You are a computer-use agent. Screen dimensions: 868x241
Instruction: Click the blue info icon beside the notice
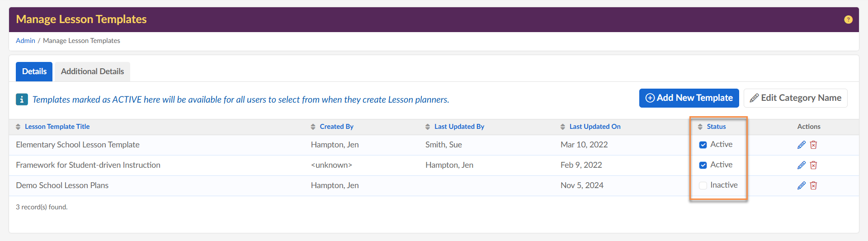(22, 99)
